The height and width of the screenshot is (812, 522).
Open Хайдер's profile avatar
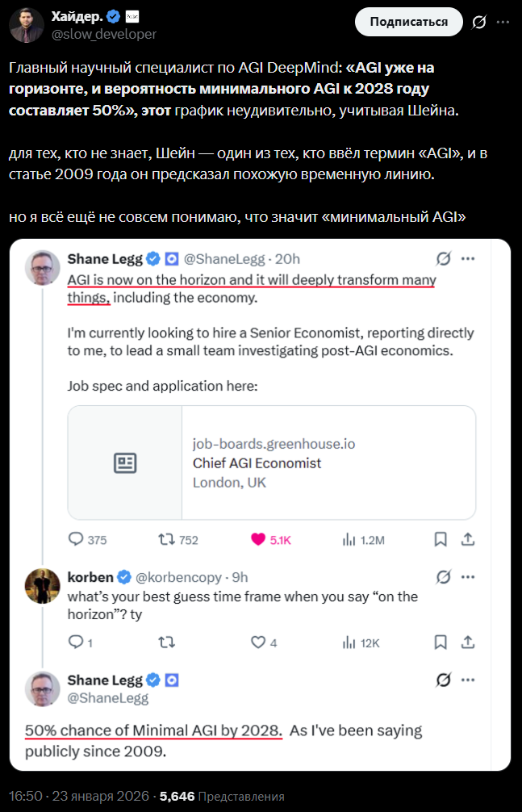(27, 25)
